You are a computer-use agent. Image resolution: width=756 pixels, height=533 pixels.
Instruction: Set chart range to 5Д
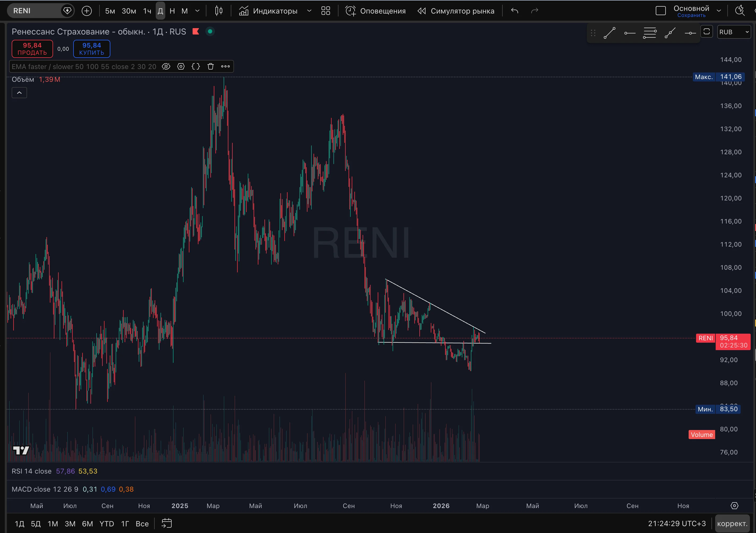click(x=36, y=524)
